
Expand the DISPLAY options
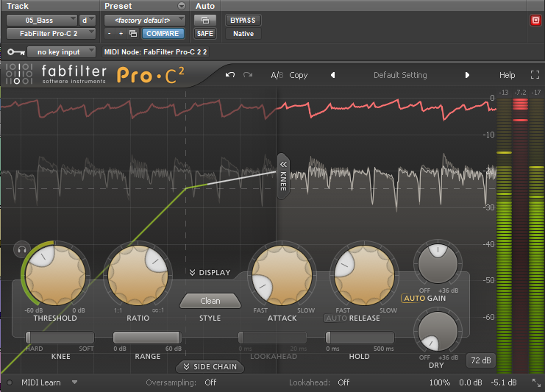pyautogui.click(x=210, y=272)
